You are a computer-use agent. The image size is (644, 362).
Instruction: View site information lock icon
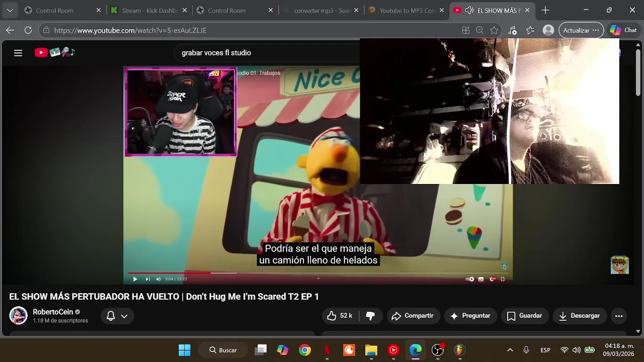tap(46, 30)
